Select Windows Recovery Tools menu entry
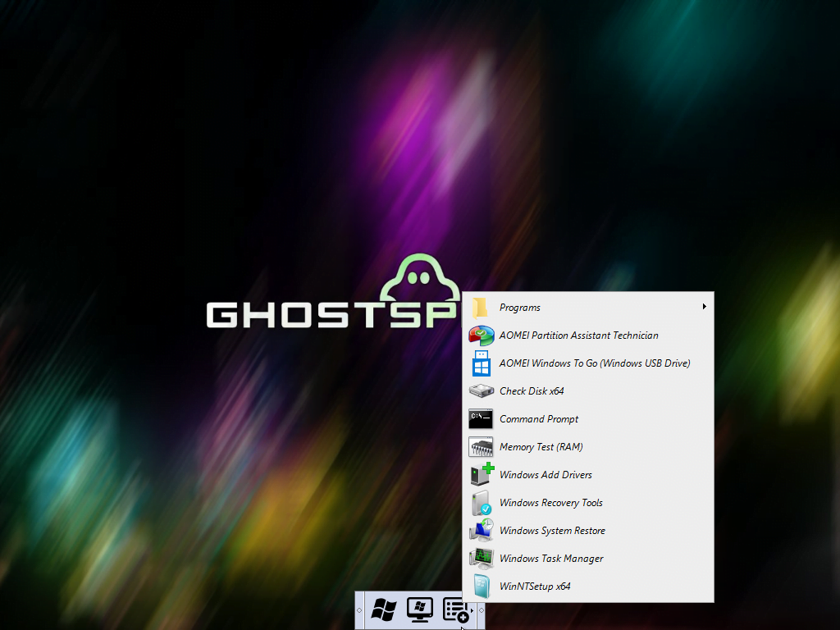 550,503
